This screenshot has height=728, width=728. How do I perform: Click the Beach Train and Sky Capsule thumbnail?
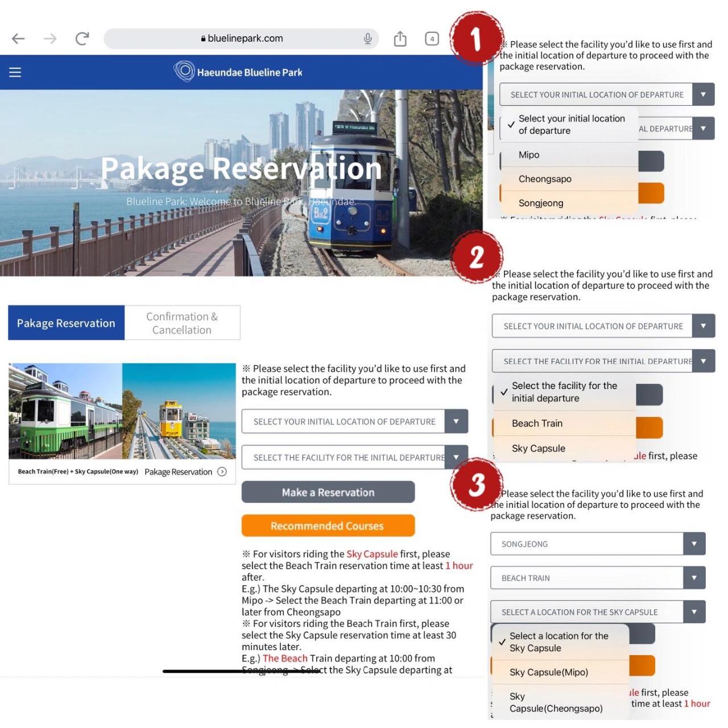point(122,411)
